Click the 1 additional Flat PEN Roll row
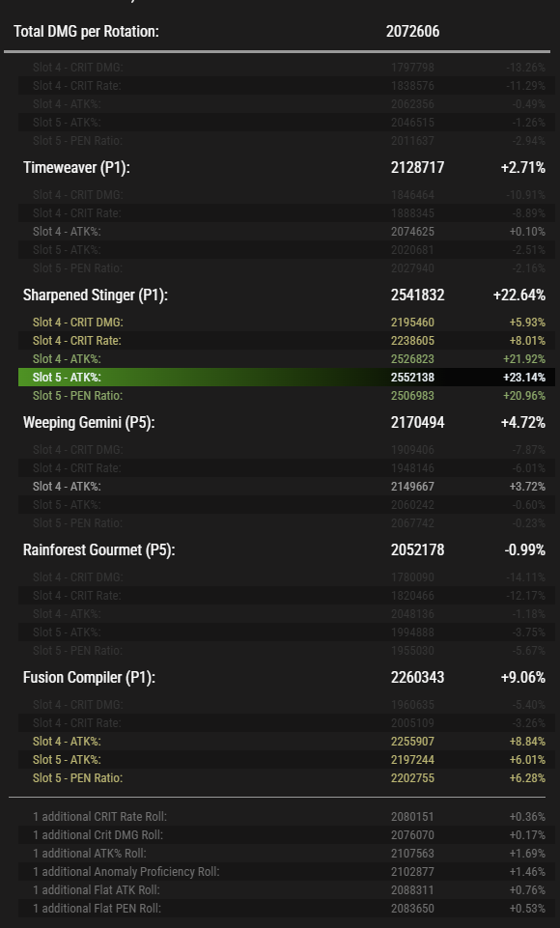 287,909
